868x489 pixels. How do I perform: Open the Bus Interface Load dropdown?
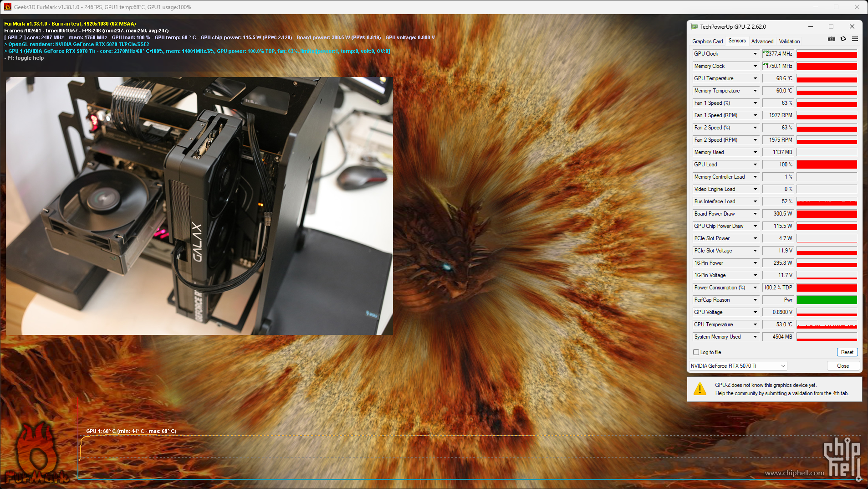coord(755,201)
